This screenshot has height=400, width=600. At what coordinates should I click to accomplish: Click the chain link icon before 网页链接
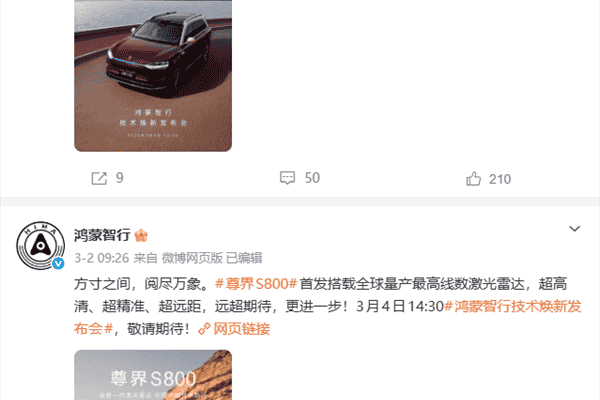point(204,329)
